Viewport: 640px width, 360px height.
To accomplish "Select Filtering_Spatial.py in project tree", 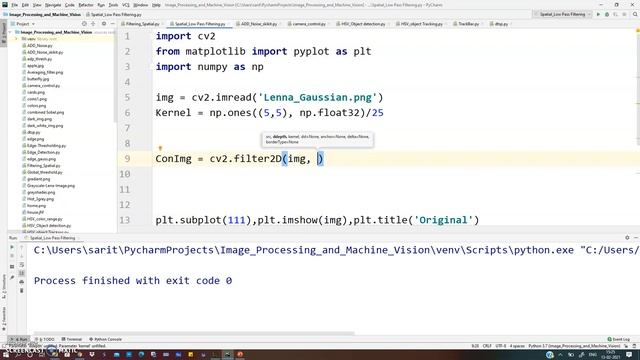I will [43, 166].
